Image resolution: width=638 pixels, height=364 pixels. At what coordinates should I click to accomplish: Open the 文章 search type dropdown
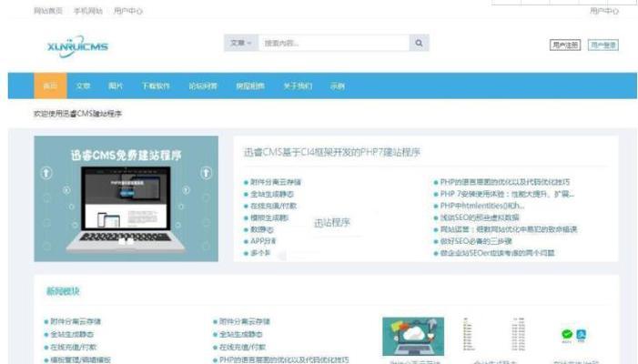[x=241, y=43]
